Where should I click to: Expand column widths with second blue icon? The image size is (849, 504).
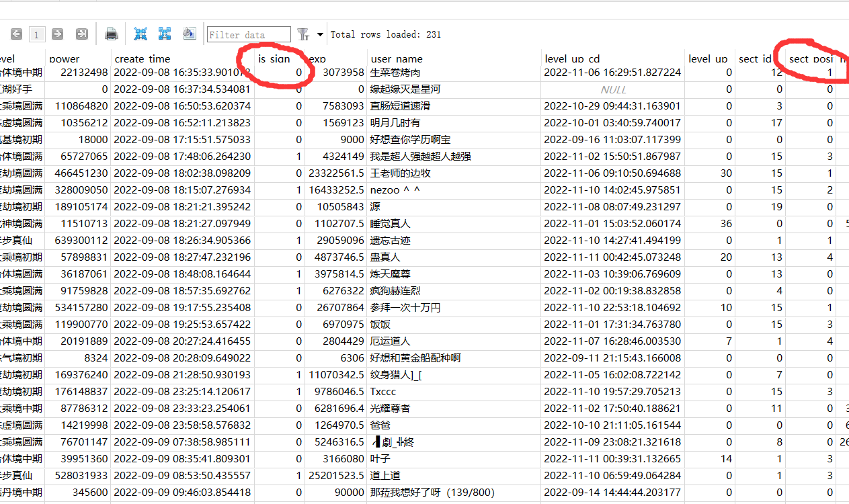tap(165, 34)
